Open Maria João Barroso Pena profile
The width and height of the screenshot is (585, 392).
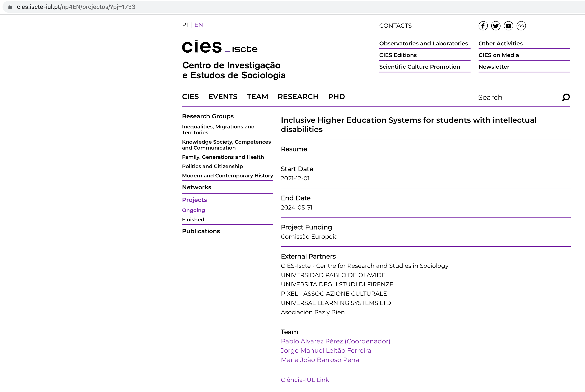pyautogui.click(x=320, y=360)
